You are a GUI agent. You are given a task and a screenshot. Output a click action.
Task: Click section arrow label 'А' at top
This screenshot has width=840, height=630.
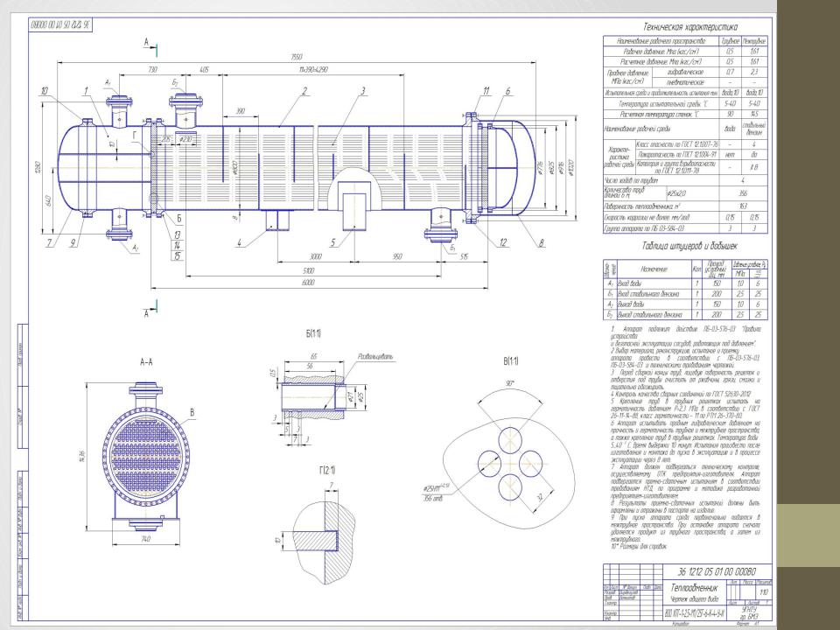click(x=146, y=42)
